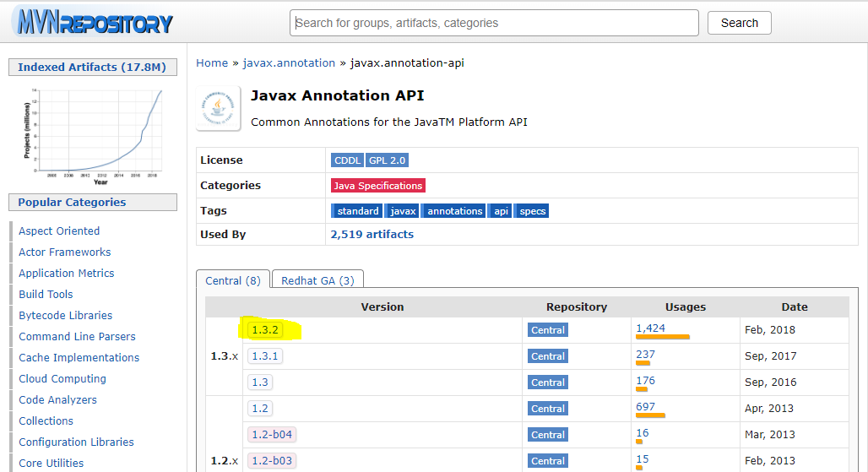Click Central repository for version 1.3.1

(x=548, y=356)
